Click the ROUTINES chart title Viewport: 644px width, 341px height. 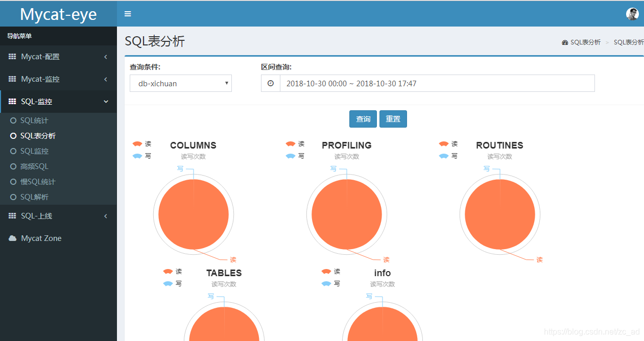(499, 145)
